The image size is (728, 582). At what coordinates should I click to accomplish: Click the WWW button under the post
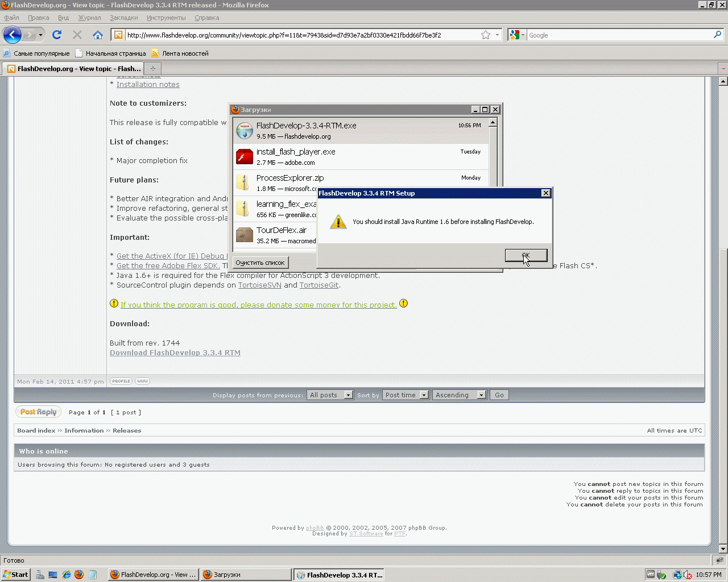pyautogui.click(x=142, y=381)
